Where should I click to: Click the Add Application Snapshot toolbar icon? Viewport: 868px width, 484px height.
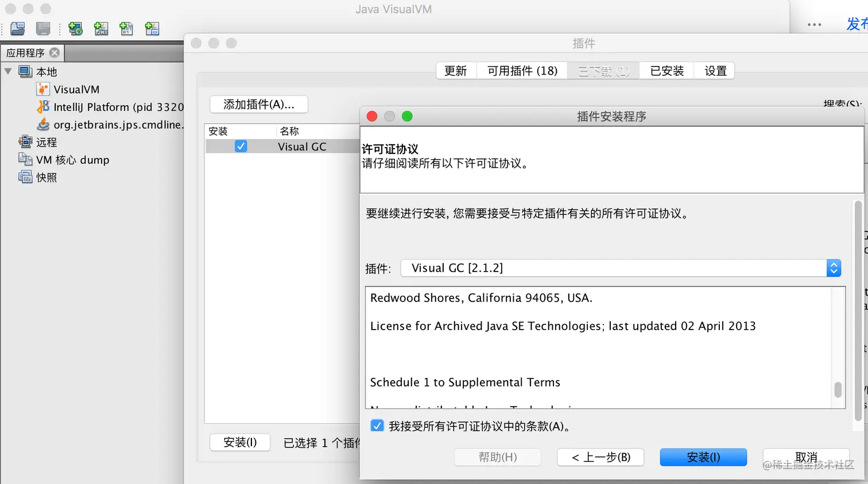[x=152, y=28]
